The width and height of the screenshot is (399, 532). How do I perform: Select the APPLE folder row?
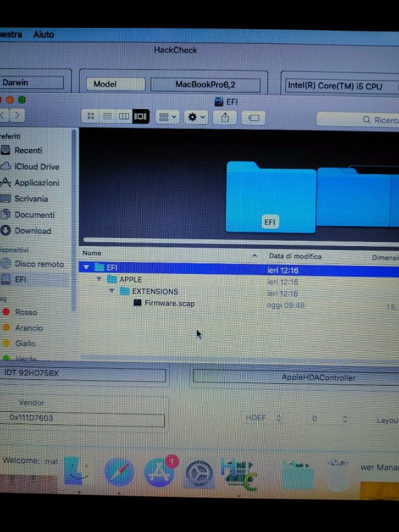239,280
